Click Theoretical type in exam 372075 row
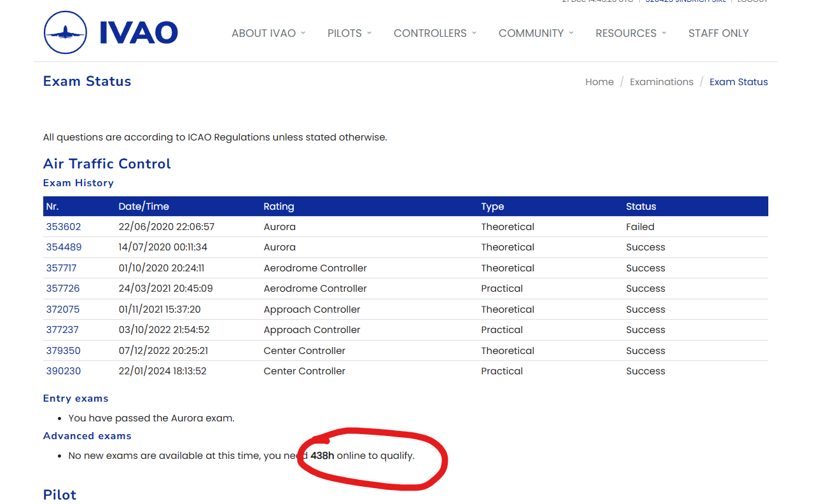 [x=508, y=310]
